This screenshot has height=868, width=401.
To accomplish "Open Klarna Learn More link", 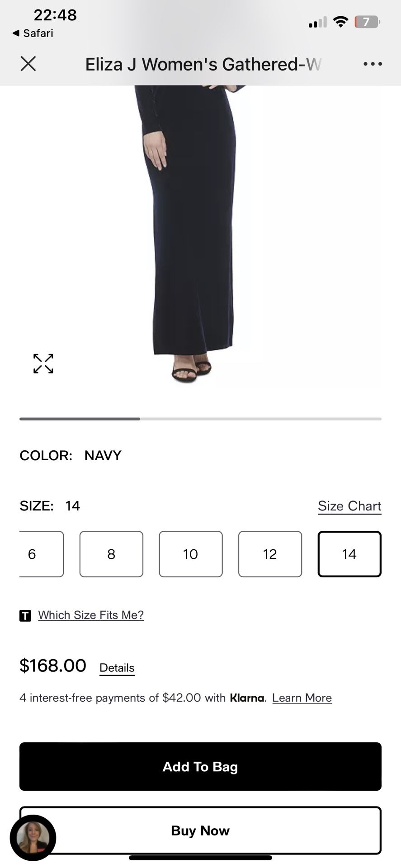I will (x=302, y=698).
